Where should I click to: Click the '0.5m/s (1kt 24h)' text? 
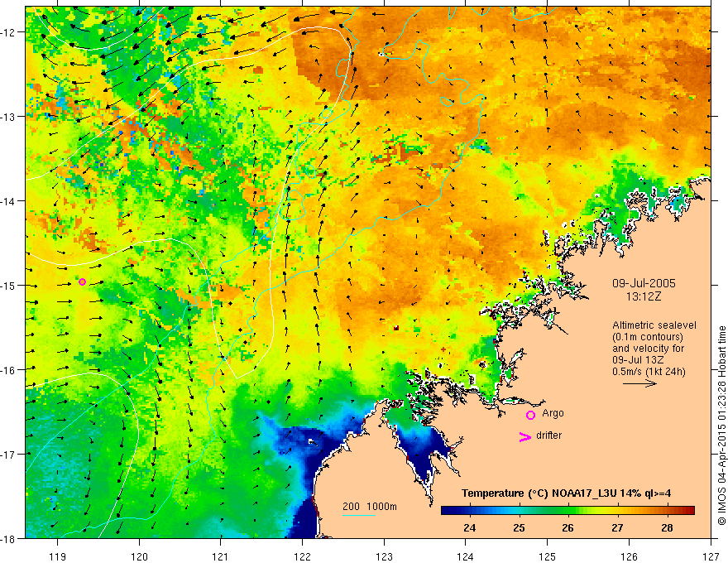[x=649, y=372]
